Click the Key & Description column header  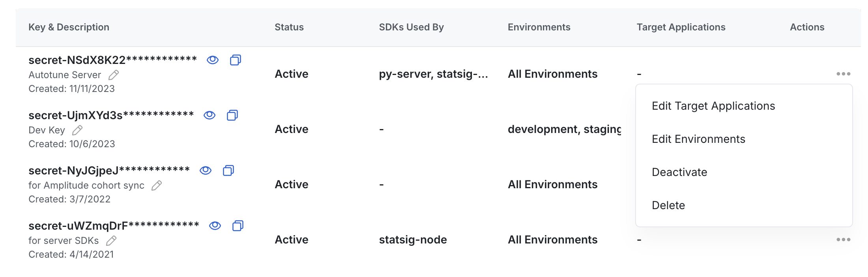coord(69,27)
